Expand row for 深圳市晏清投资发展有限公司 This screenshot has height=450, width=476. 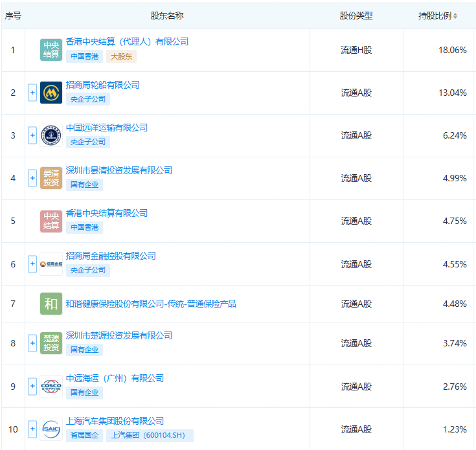tap(32, 178)
